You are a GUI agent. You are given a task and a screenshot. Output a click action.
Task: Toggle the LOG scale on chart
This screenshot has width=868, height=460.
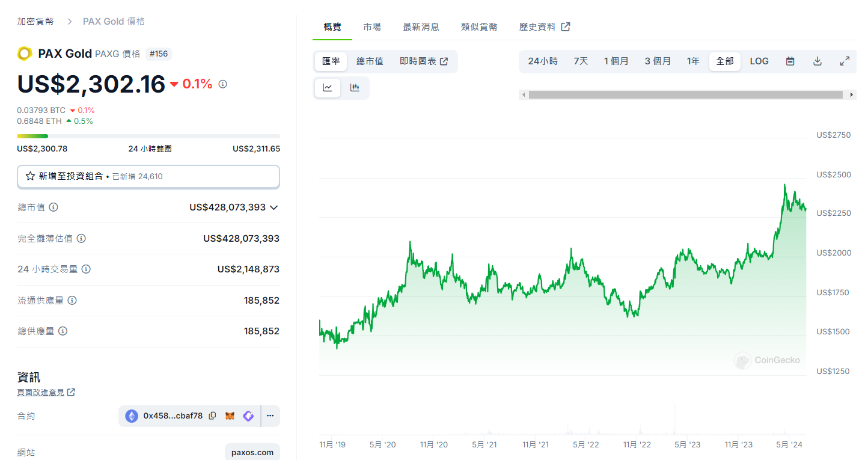click(x=759, y=61)
